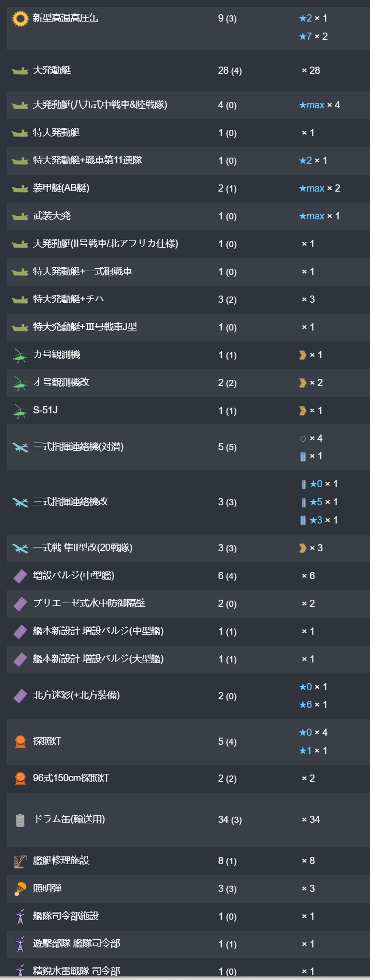Click the ★7 × 2 star level entry
Image resolution: width=370 pixels, height=980 pixels.
coord(313,36)
